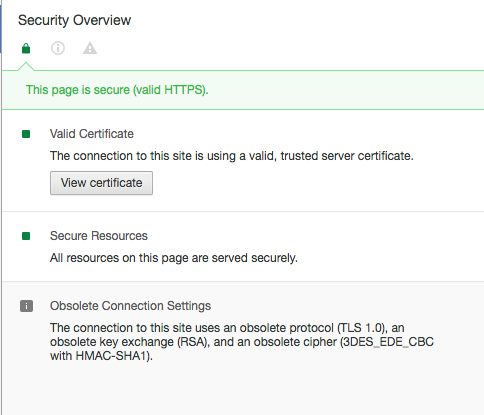
Task: Select the Valid Certificate heading
Action: coord(92,134)
